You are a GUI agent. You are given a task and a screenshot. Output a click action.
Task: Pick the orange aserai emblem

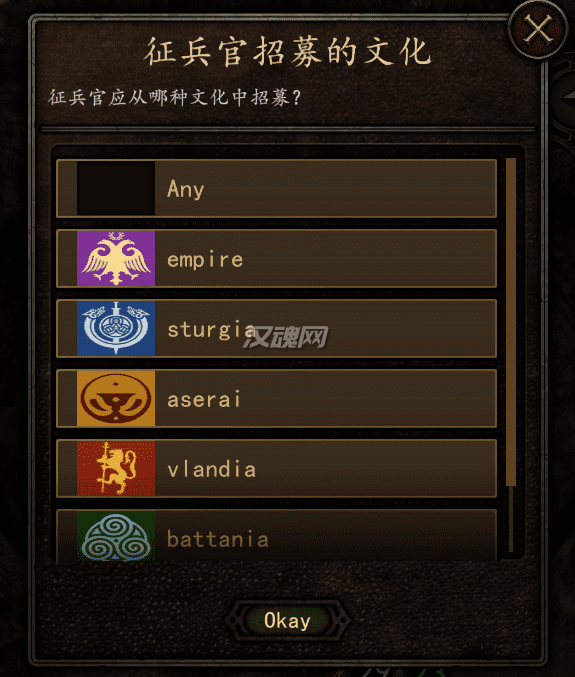click(116, 398)
